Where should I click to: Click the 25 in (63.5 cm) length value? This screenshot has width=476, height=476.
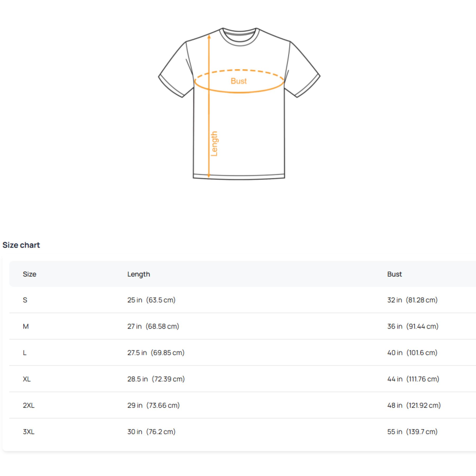pos(151,300)
